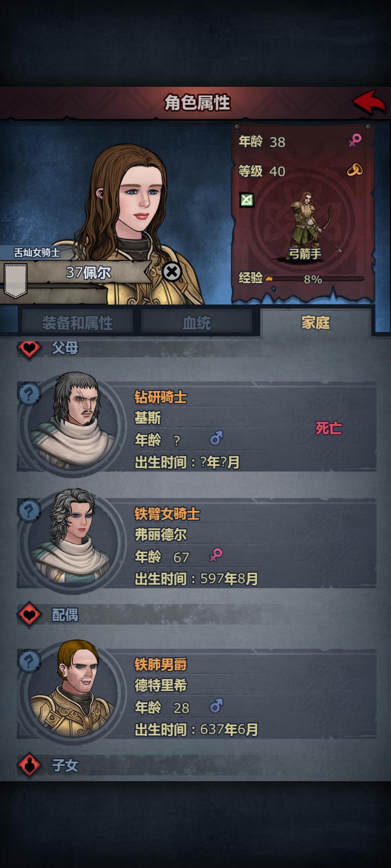Select mother 弗丽德尔 name entry

coord(160,534)
